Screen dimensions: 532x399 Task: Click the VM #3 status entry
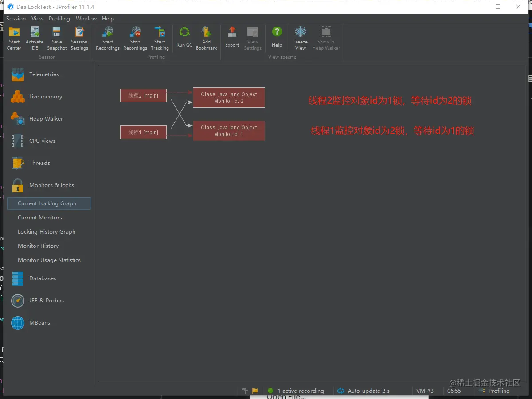tap(425, 391)
